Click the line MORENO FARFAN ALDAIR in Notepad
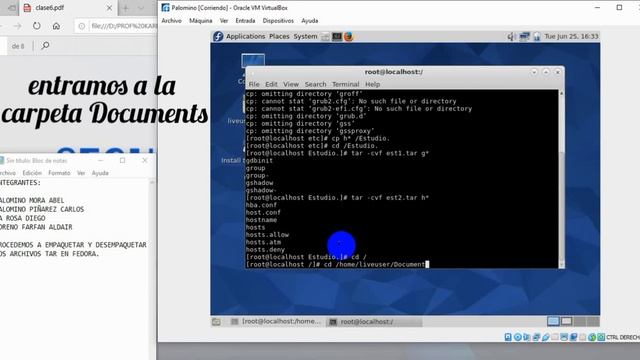The width and height of the screenshot is (640, 360). pos(36,227)
